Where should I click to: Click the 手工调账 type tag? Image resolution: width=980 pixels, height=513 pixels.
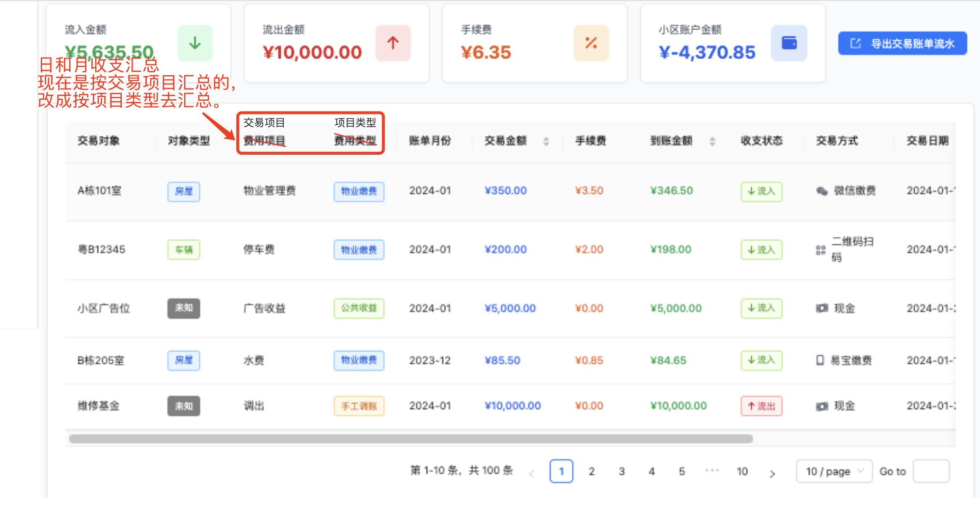point(359,406)
